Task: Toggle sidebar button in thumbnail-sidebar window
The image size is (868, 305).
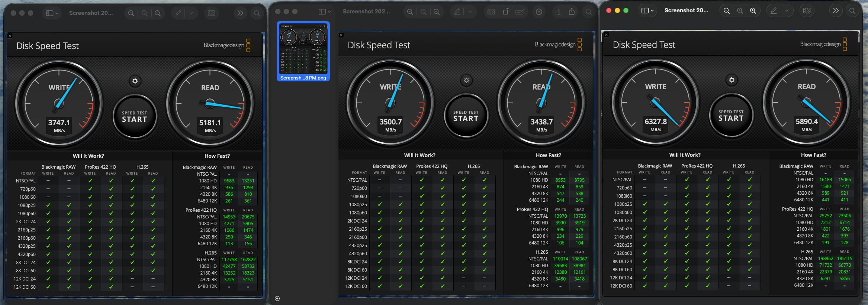Action: click(322, 12)
